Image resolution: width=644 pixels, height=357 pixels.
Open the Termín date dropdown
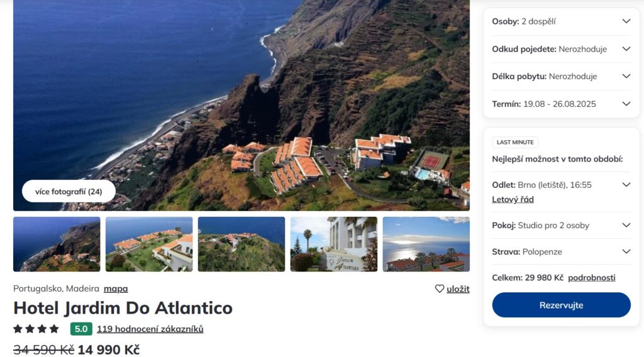626,104
